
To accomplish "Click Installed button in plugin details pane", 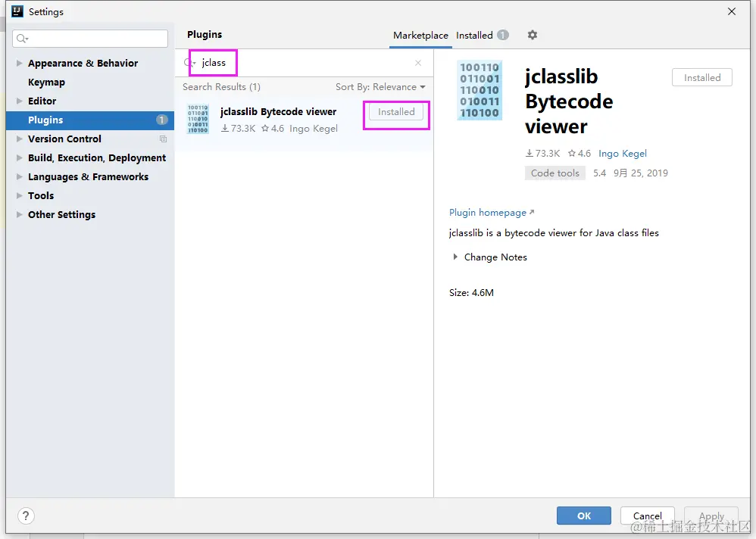I will point(702,77).
